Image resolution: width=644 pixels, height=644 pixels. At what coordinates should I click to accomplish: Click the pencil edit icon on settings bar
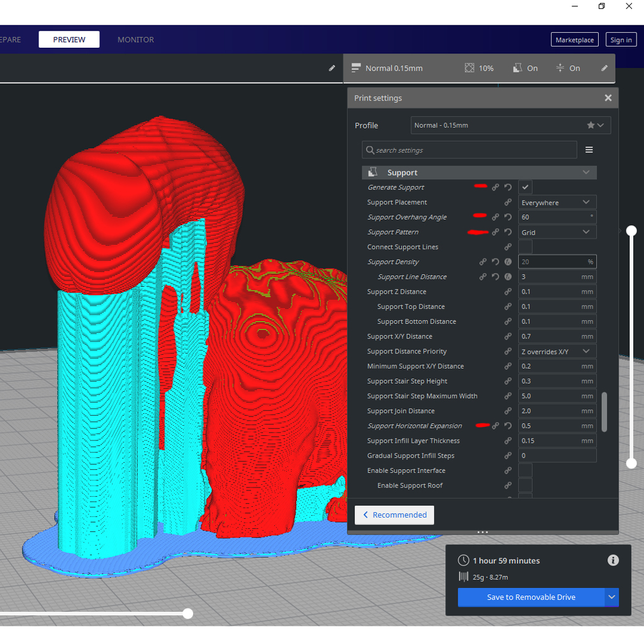point(604,68)
